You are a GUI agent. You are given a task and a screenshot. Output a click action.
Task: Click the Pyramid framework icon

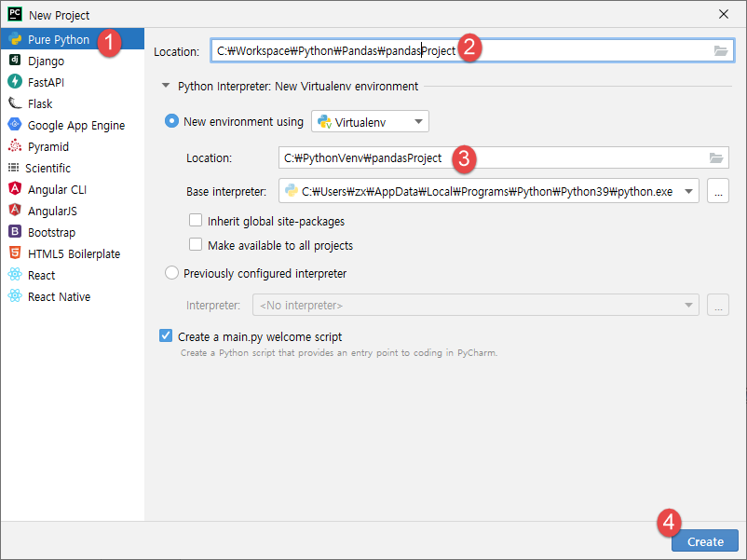(15, 146)
